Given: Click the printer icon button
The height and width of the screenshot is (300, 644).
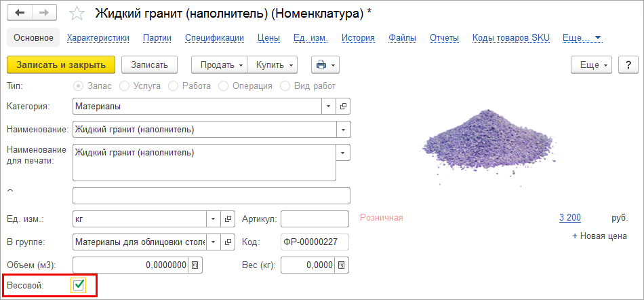Looking at the screenshot, I should (325, 64).
